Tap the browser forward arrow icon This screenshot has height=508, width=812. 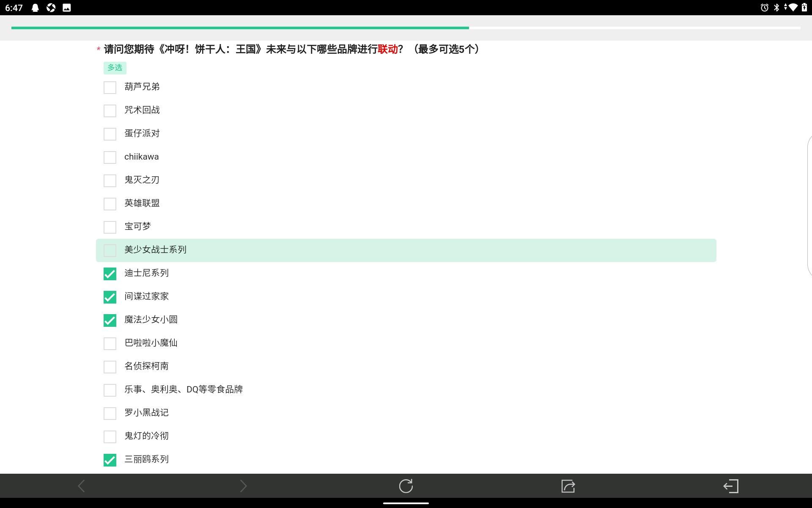click(243, 486)
